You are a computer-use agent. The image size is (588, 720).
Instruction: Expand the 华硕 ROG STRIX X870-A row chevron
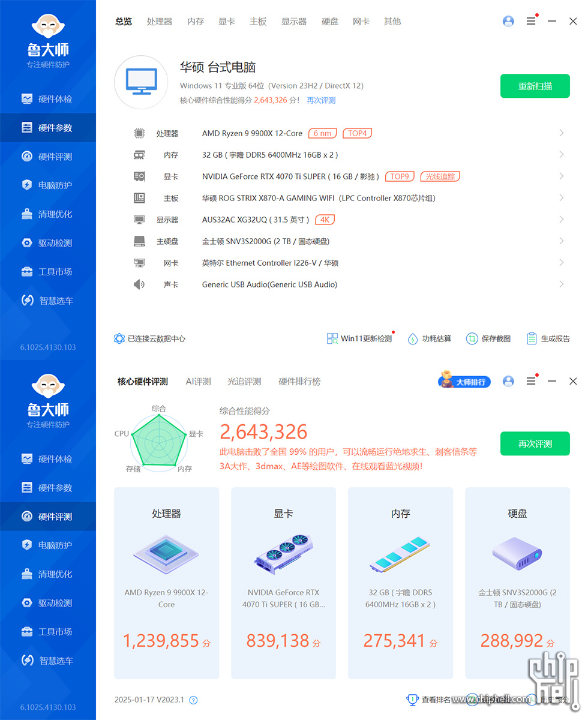coord(562,198)
